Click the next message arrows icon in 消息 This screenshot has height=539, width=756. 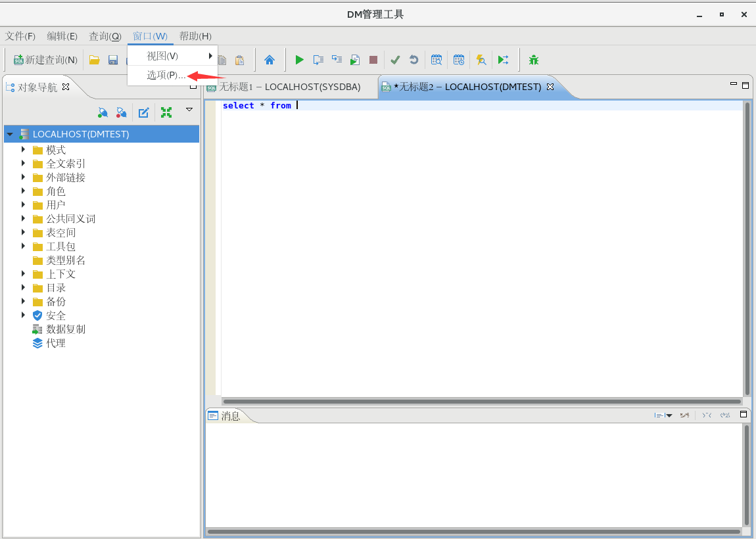725,415
